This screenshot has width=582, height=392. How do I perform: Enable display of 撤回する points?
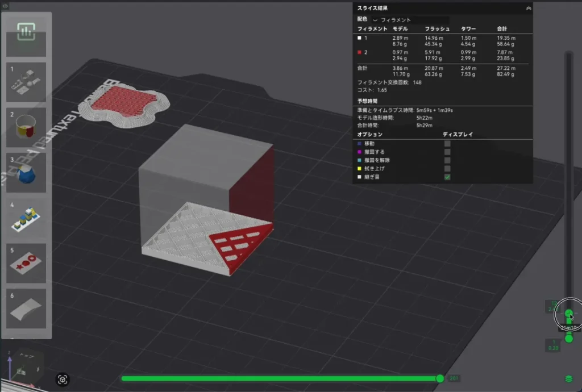pos(447,152)
